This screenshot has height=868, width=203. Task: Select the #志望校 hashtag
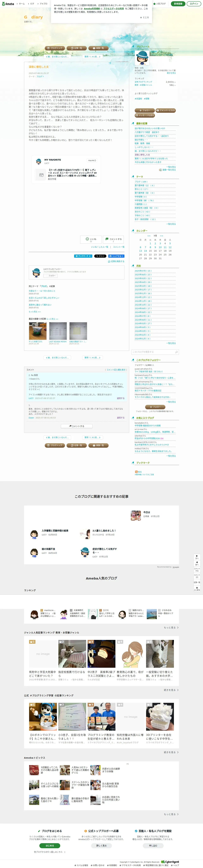coord(138,99)
